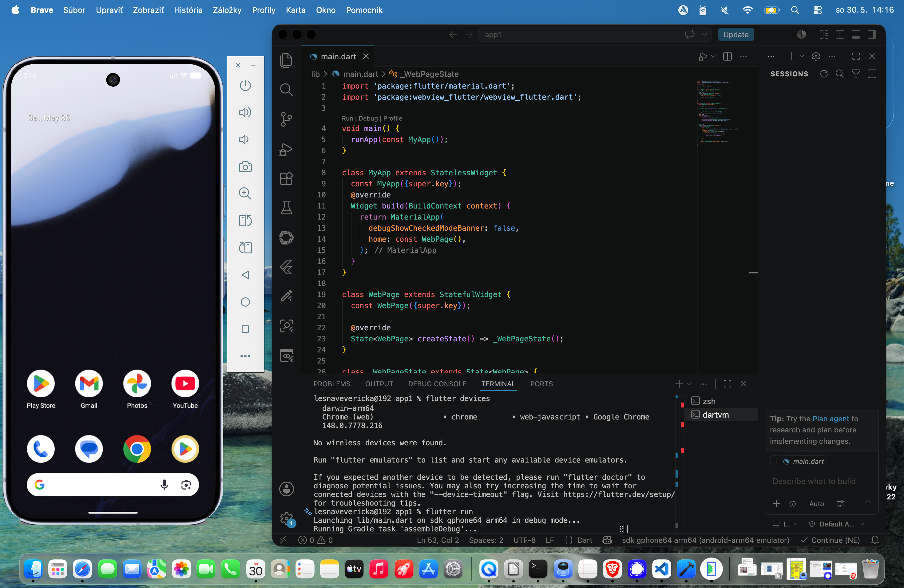Open emulator extended controls menu

245,356
